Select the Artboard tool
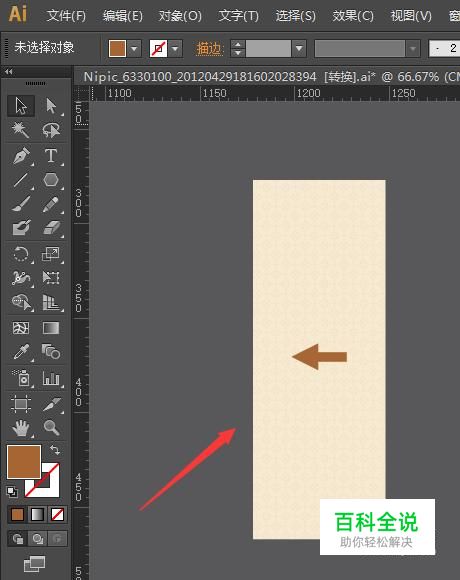The width and height of the screenshot is (460, 580). [21, 404]
